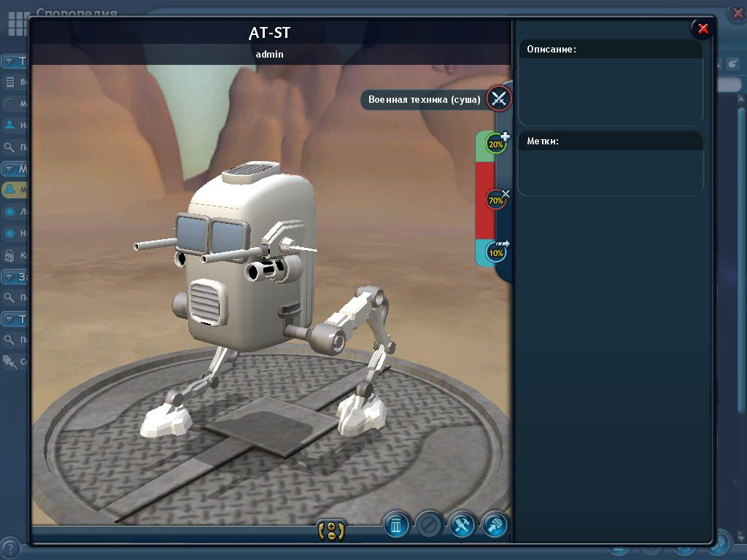Select the 20% health stat badge
The width and height of the screenshot is (747, 560).
pyautogui.click(x=496, y=144)
